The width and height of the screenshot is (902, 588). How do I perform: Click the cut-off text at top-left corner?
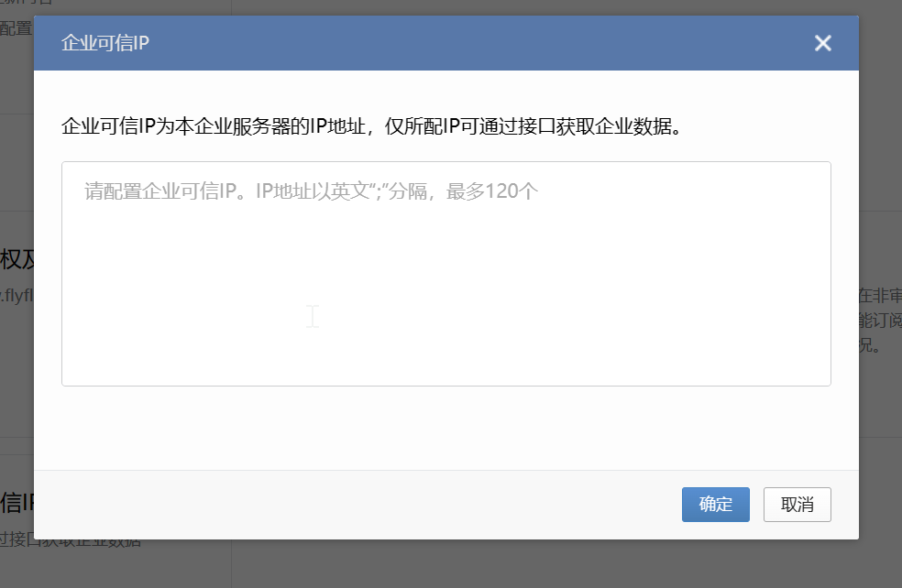[27, 3]
